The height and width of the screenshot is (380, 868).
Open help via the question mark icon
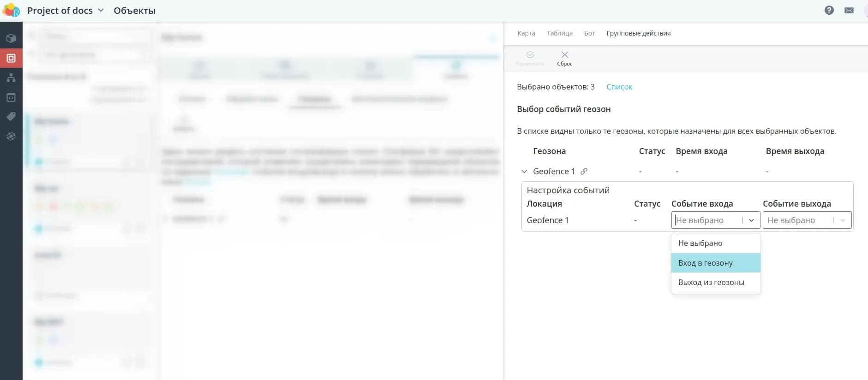829,10
